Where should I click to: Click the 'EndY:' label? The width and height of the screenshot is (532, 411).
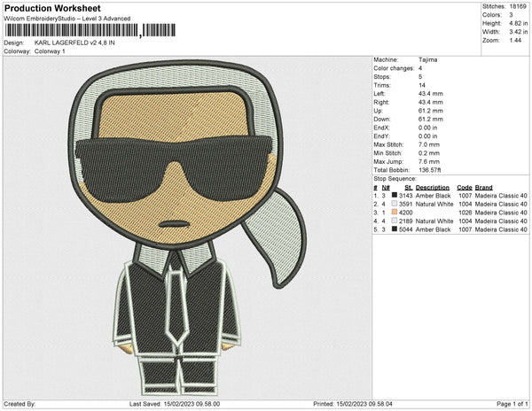click(381, 136)
